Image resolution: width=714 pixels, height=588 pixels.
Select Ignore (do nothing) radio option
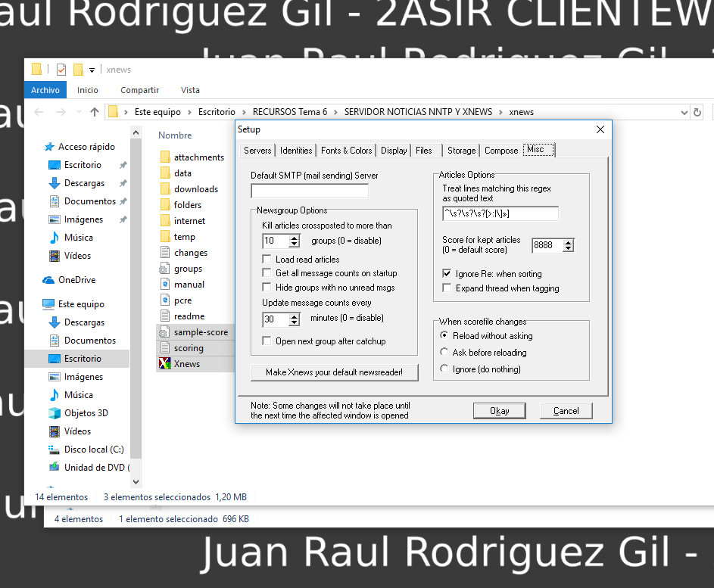point(444,369)
